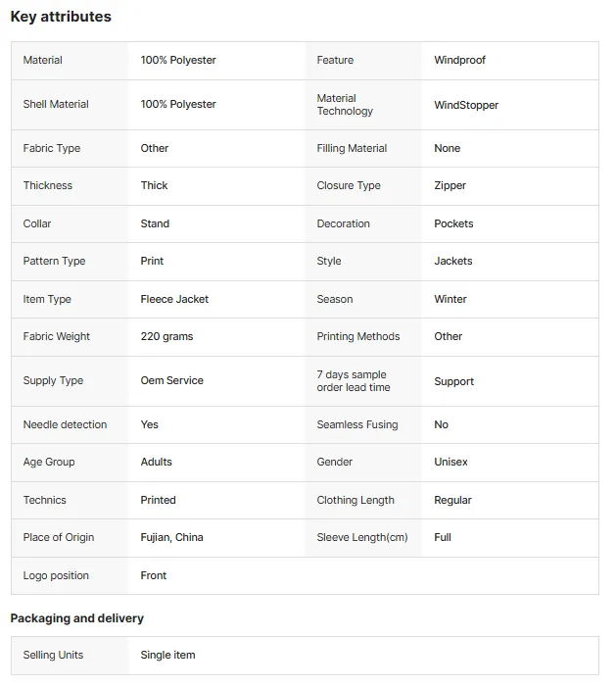Select the Thick thickness value
The height and width of the screenshot is (688, 616).
pyautogui.click(x=154, y=185)
